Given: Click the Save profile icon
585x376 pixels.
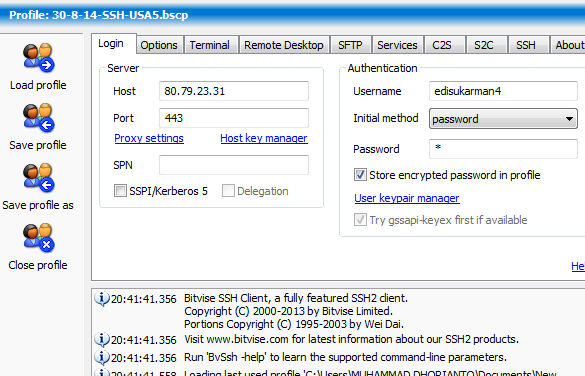Looking at the screenshot, I should click(38, 118).
